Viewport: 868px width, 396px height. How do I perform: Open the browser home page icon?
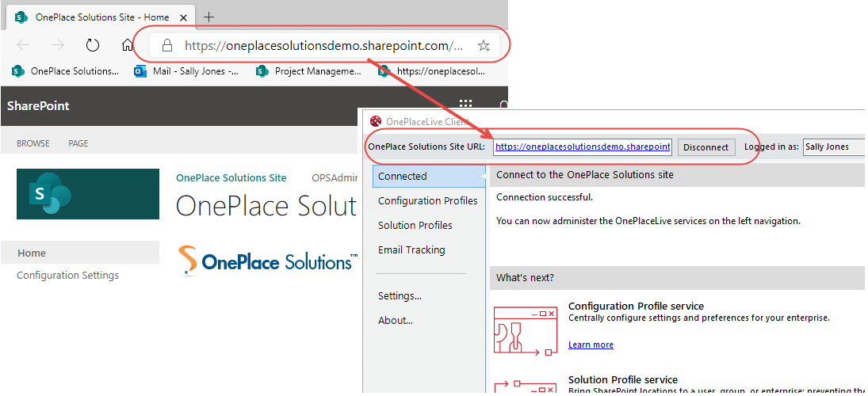(x=127, y=46)
